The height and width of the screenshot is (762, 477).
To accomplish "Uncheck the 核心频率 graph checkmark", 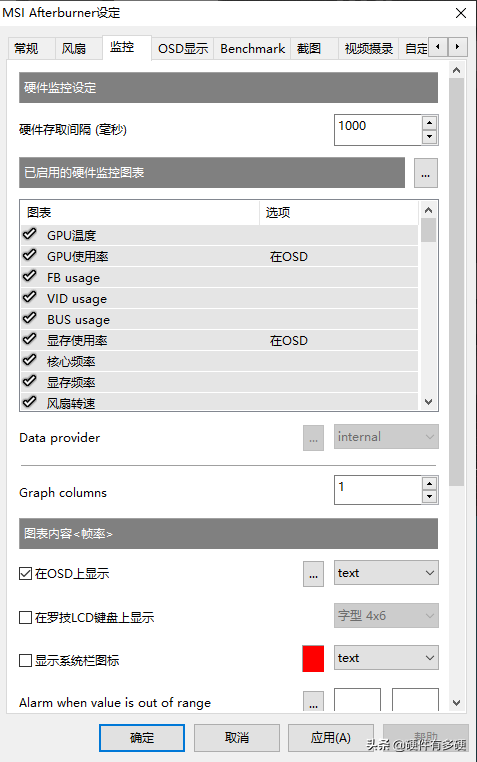I will pos(30,361).
